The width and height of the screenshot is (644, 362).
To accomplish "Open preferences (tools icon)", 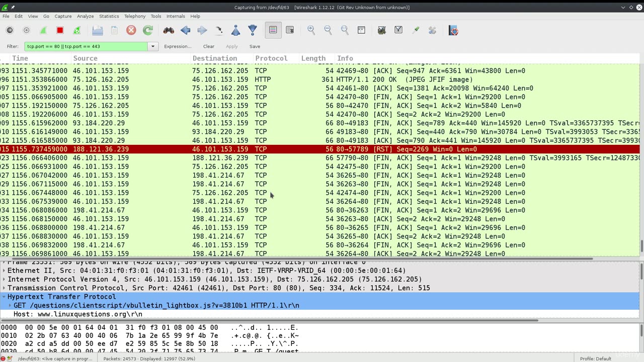I will [432, 30].
